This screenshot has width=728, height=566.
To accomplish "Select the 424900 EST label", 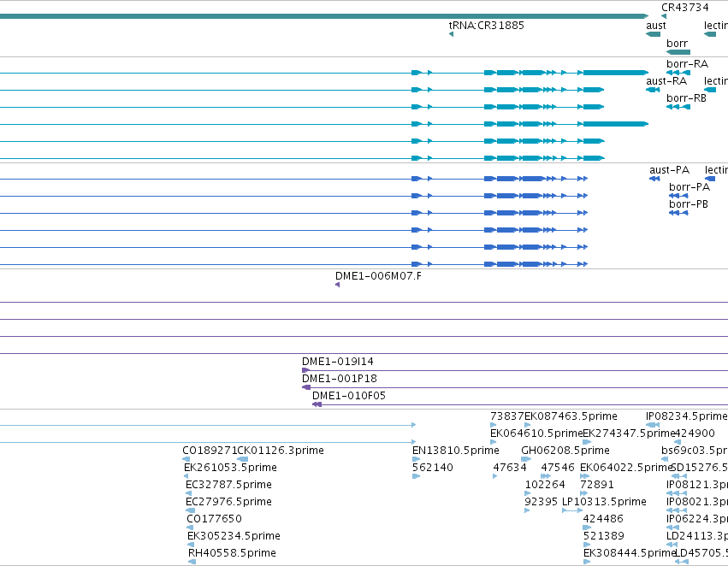I will [694, 433].
